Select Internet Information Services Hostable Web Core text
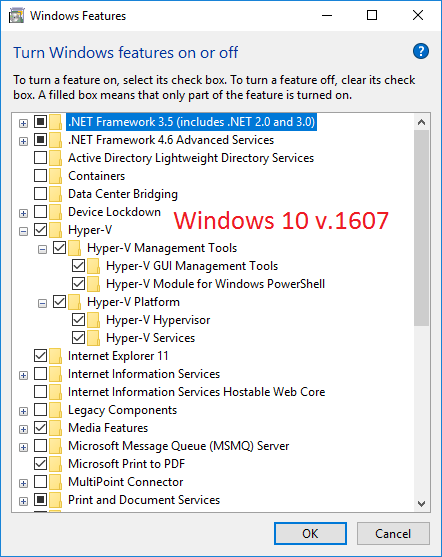 click(196, 391)
